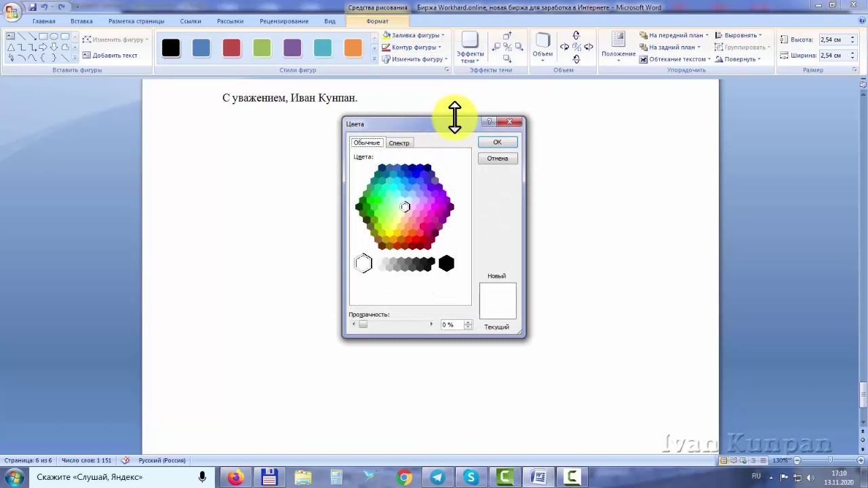868x488 pixels.
Task: Tilt the 3-D shape left
Action: (564, 47)
